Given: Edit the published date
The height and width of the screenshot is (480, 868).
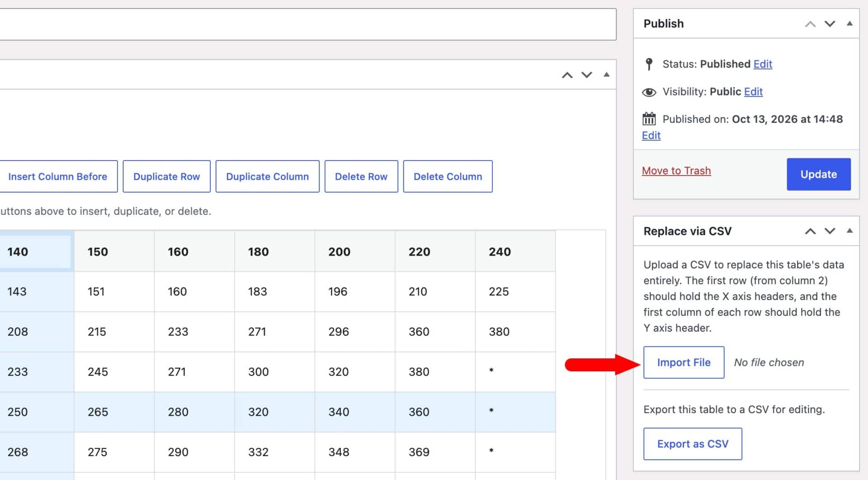Looking at the screenshot, I should 651,136.
